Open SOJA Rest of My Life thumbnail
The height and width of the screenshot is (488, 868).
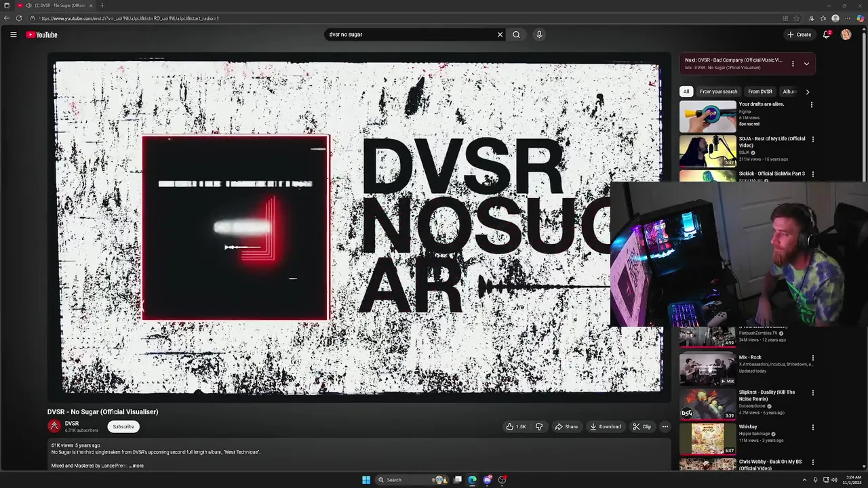708,151
